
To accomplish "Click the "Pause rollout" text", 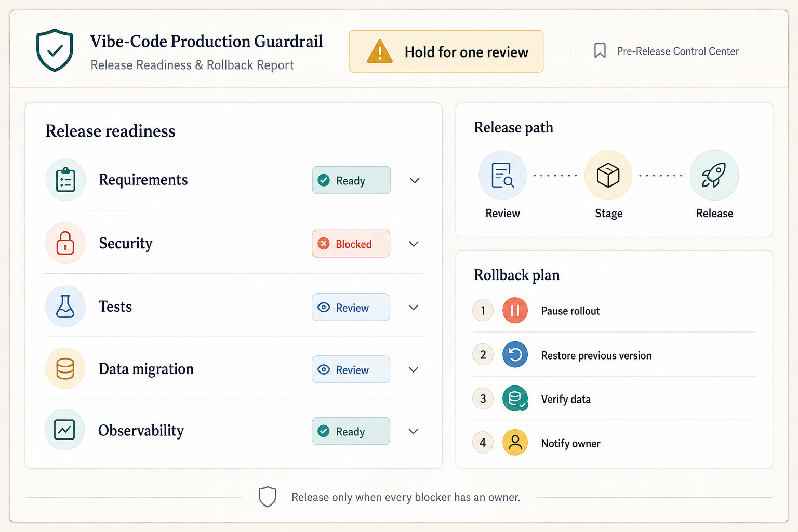I will 570,311.
